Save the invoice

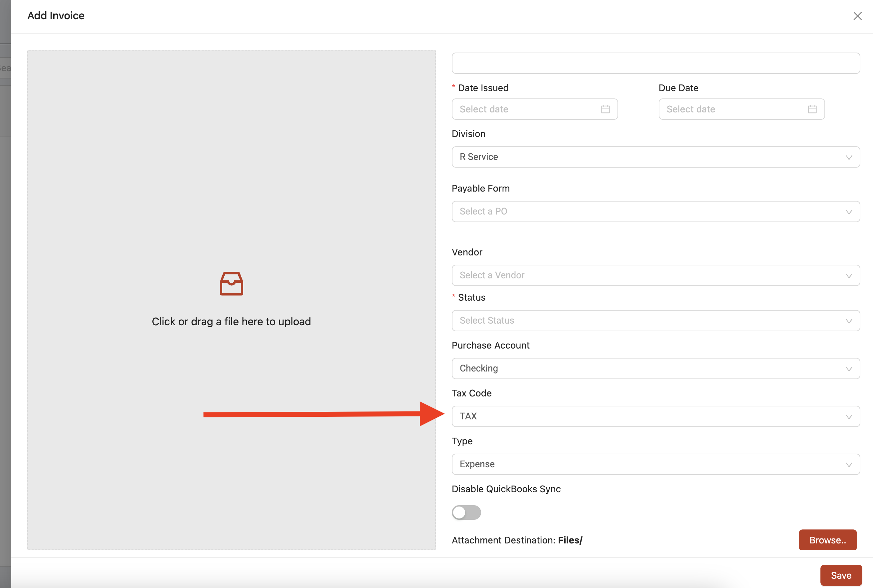841,575
